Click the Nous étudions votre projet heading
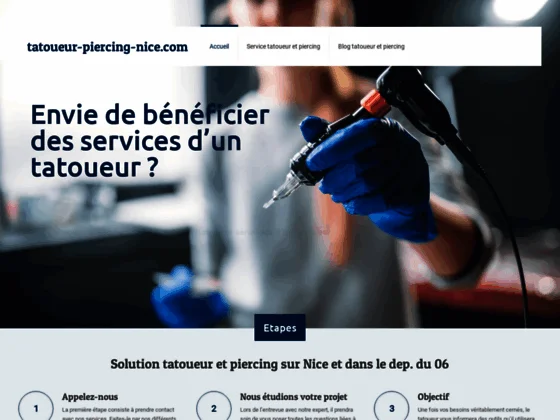 pyautogui.click(x=294, y=397)
